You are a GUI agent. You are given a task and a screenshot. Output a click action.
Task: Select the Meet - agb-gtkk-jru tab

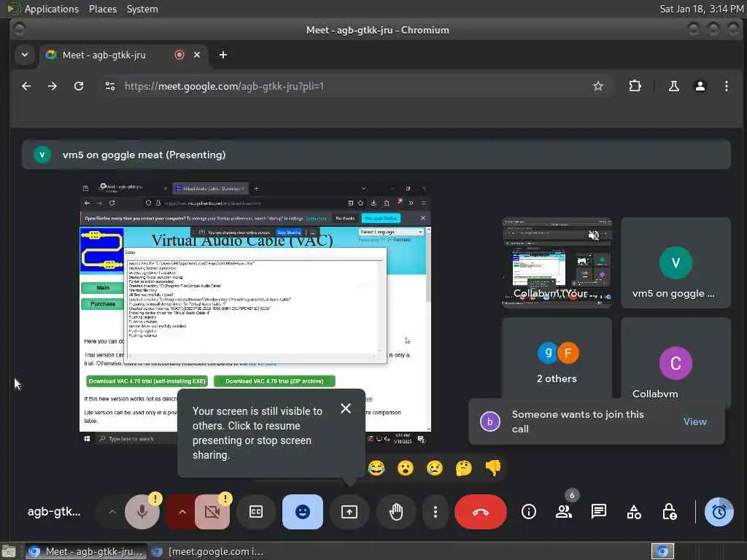pos(124,55)
